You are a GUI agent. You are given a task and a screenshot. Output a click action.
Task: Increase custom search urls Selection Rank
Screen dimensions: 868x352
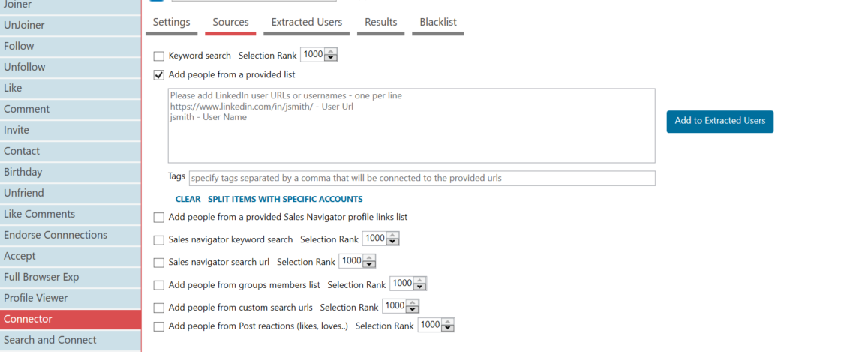pos(413,303)
